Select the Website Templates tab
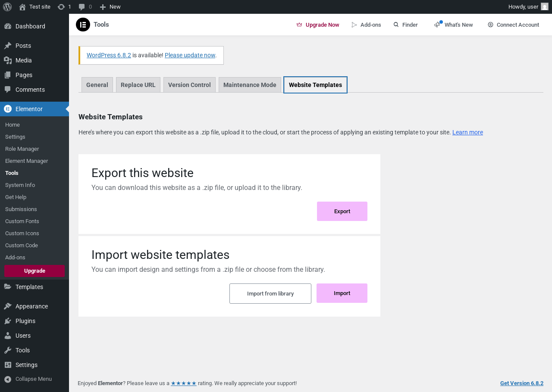 [315, 85]
